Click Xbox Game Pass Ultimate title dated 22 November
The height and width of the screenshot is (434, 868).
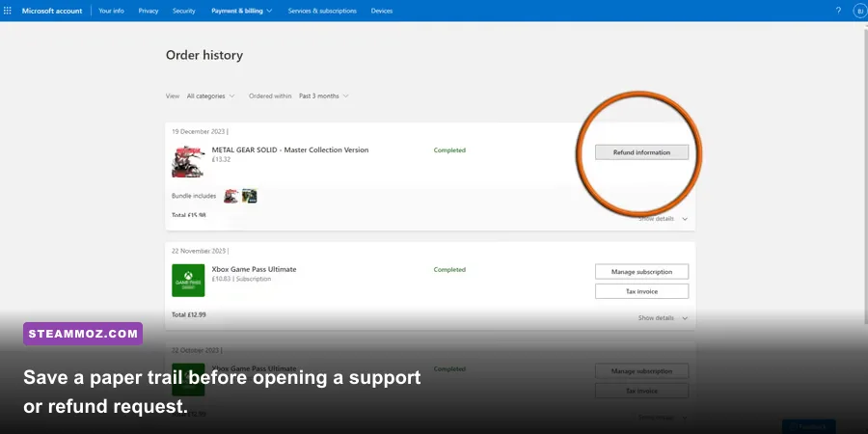pos(254,269)
